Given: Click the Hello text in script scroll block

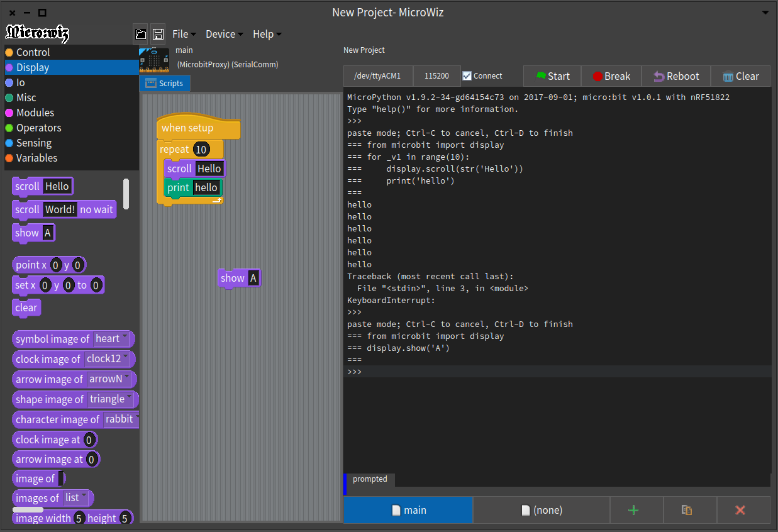Looking at the screenshot, I should 209,169.
